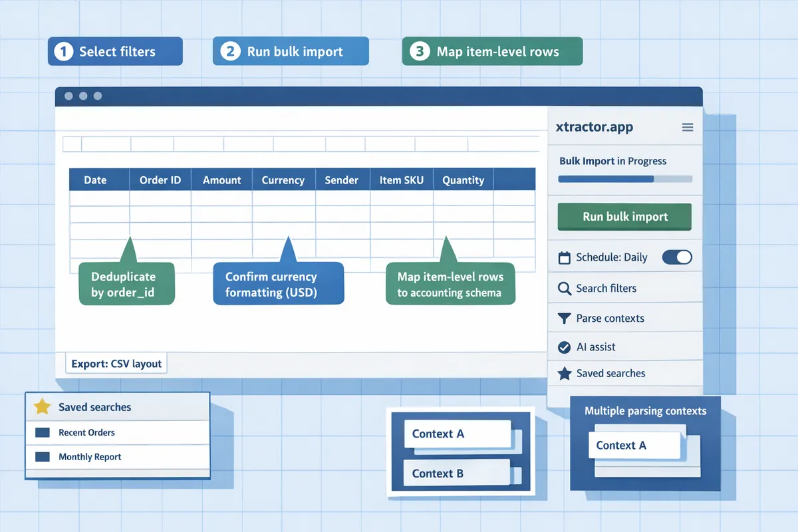Click the Sender column header
The width and height of the screenshot is (798, 532).
(x=342, y=180)
